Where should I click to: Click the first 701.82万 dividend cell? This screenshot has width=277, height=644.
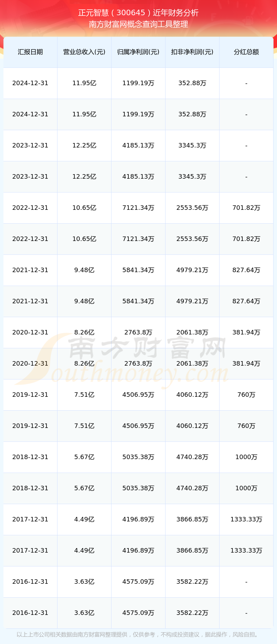tap(246, 208)
